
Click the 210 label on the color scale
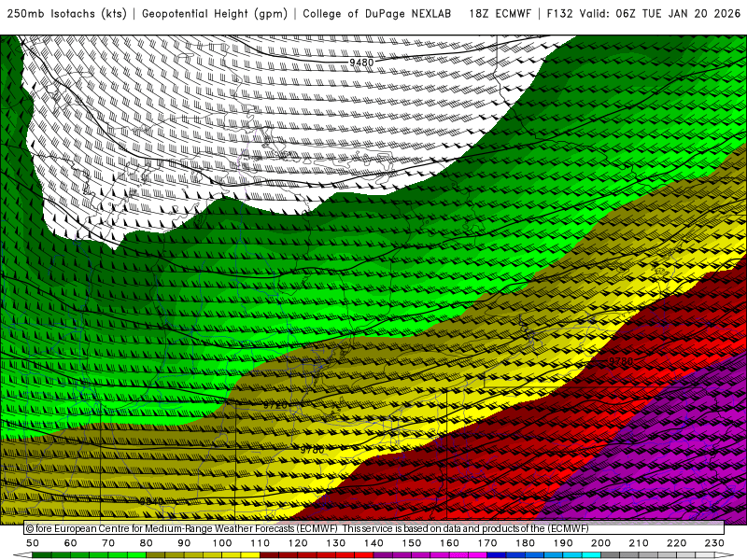tap(639, 543)
